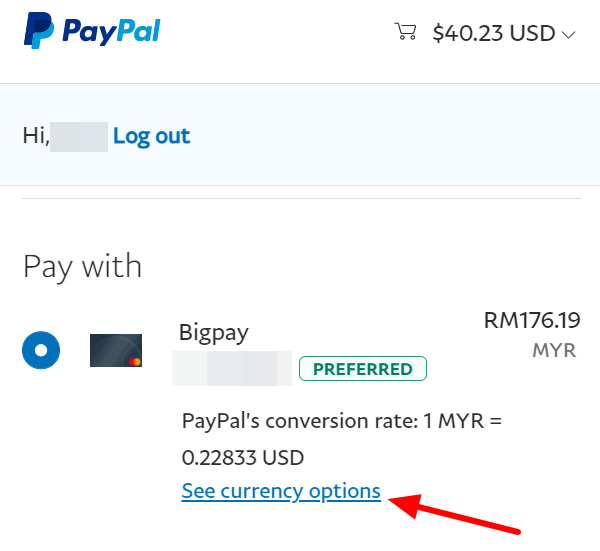Click the MYR currency label
600x551 pixels.
coord(554,350)
